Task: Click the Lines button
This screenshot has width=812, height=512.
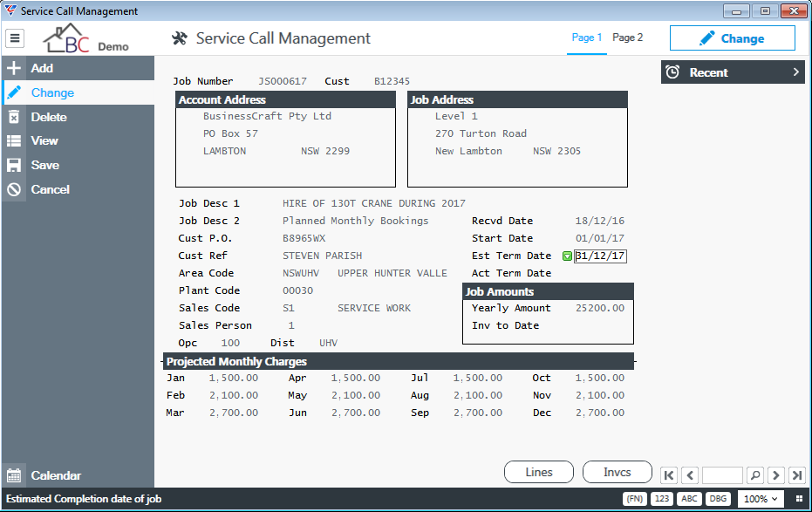Action: click(x=539, y=472)
